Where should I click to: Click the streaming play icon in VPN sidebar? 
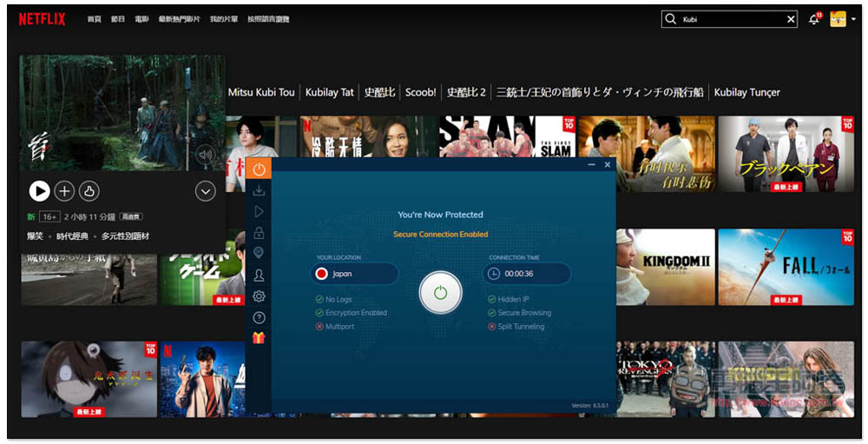pyautogui.click(x=259, y=212)
